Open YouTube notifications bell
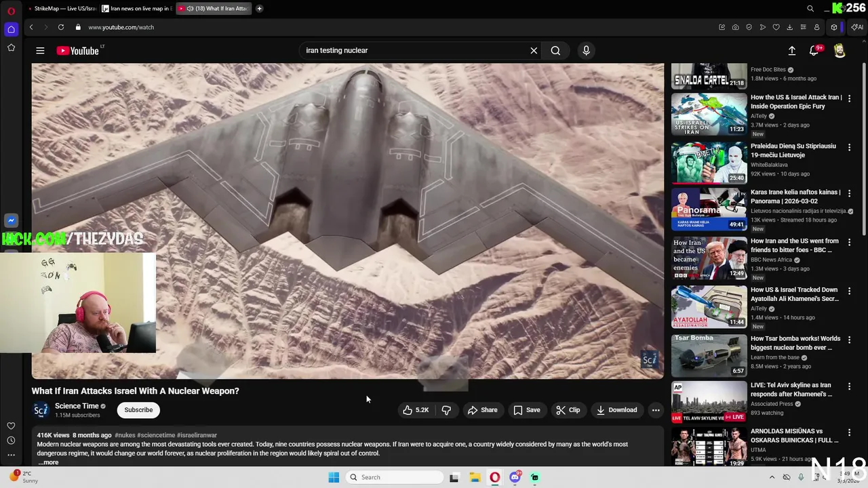This screenshot has width=868, height=488. [x=814, y=50]
